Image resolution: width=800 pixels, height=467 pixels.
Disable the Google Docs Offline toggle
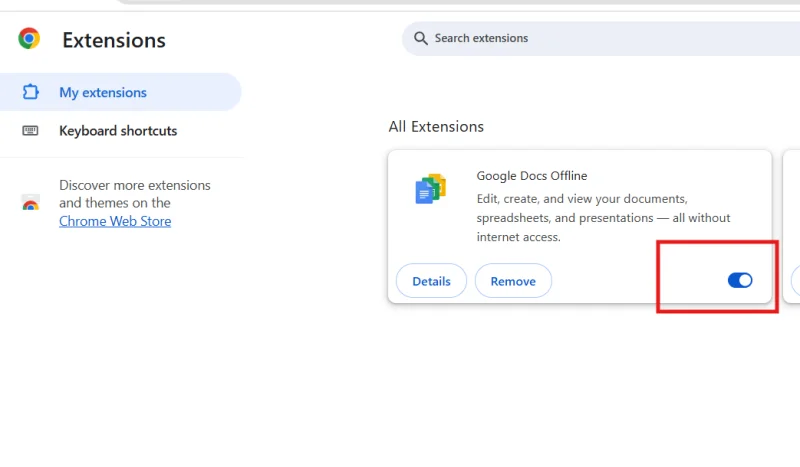pyautogui.click(x=740, y=280)
